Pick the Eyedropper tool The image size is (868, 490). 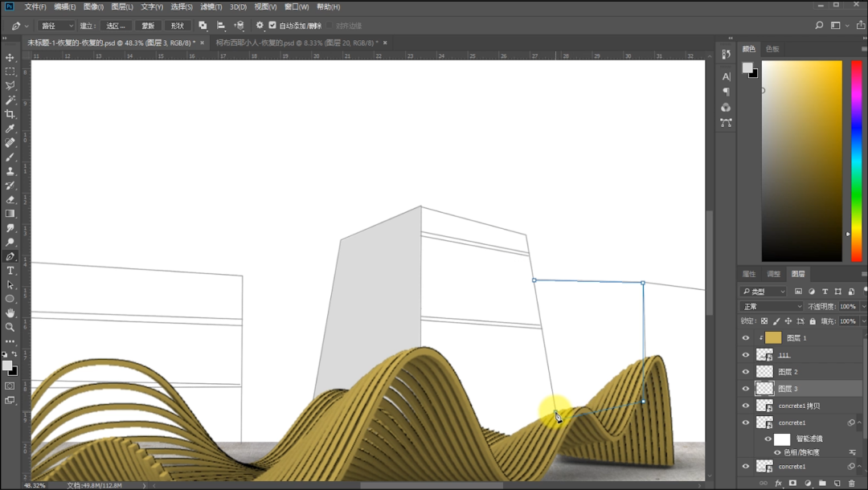coord(10,129)
